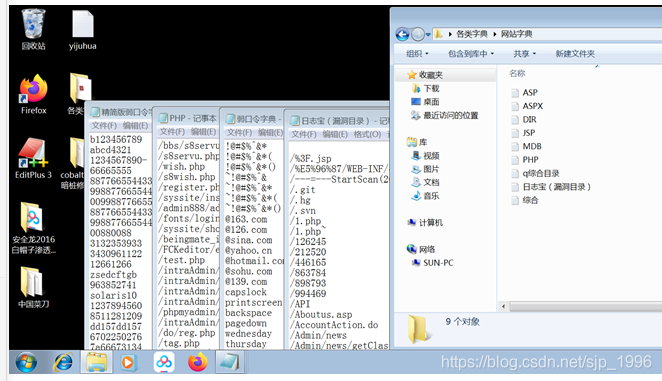Open the yijuhua file on desktop
The image size is (662, 381).
click(82, 30)
